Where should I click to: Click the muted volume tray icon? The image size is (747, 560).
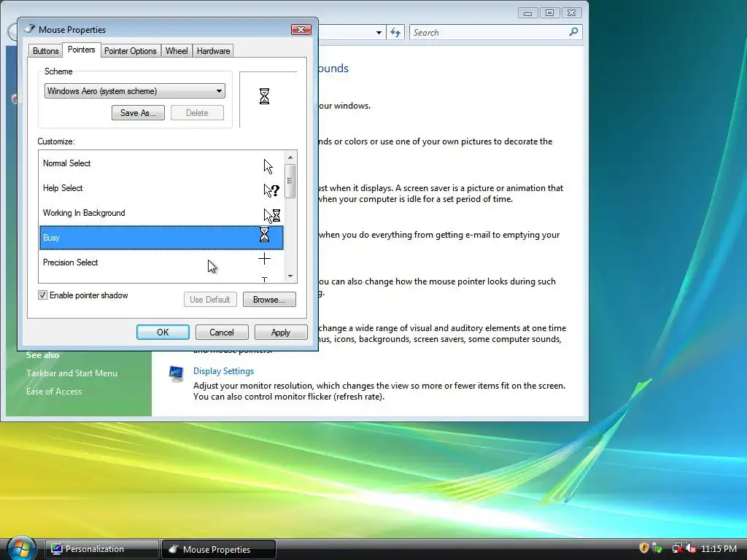tap(690, 548)
